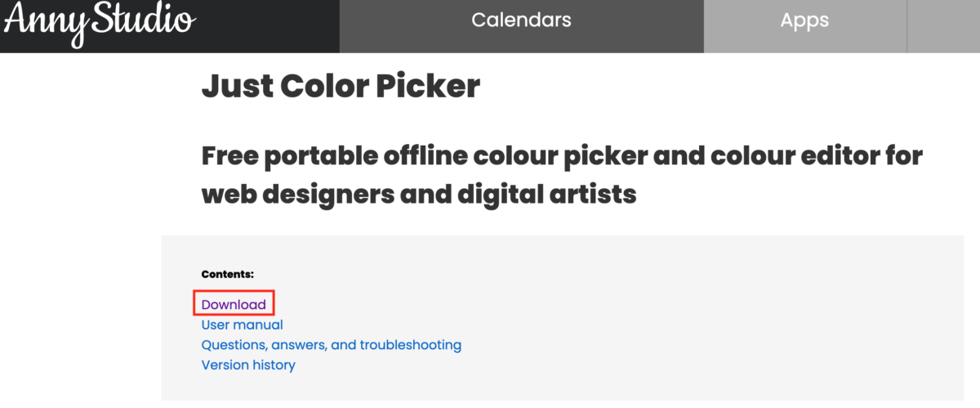Switch to the Apps menu tab
Image resolution: width=980 pixels, height=408 pixels.
tap(804, 20)
